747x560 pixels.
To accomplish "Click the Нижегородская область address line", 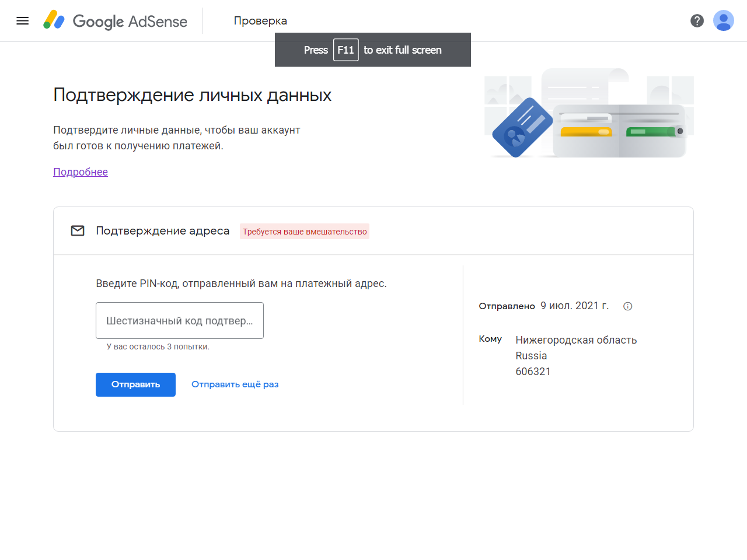I will [x=576, y=340].
